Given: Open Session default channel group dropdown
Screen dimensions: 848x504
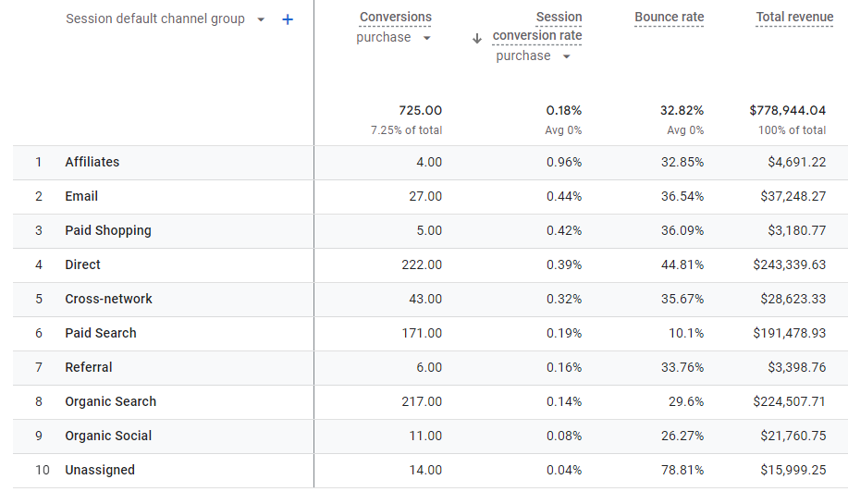Looking at the screenshot, I should pos(261,19).
